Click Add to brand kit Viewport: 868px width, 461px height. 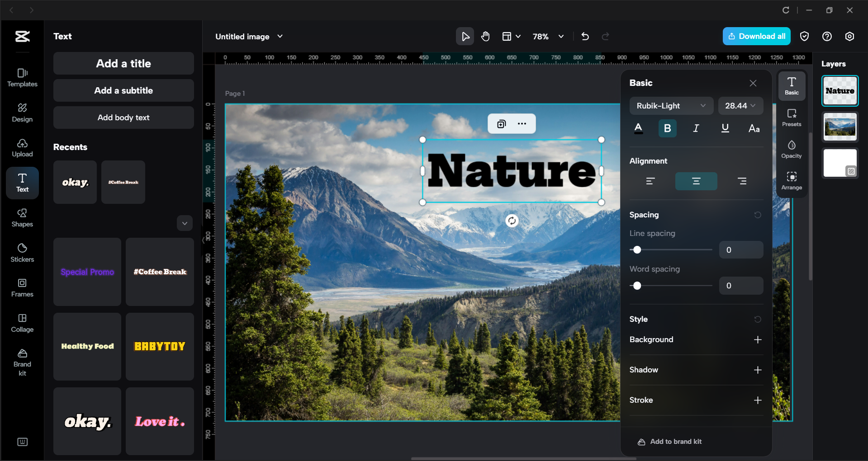[669, 442]
